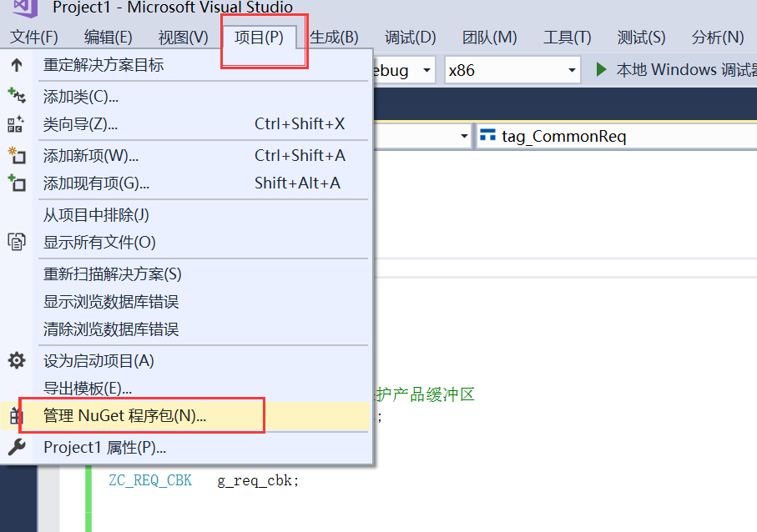The height and width of the screenshot is (532, 757).
Task: Open the x86 platform dropdown
Action: tap(511, 70)
